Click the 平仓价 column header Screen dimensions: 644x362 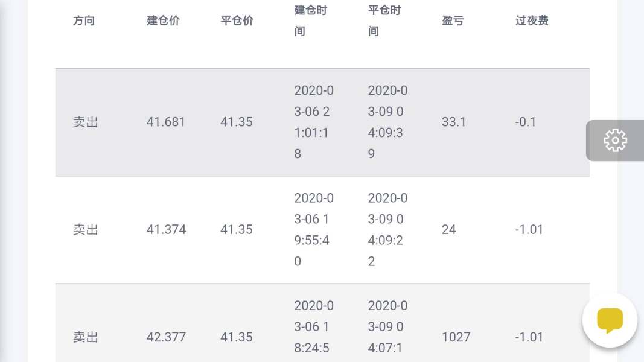point(237,21)
